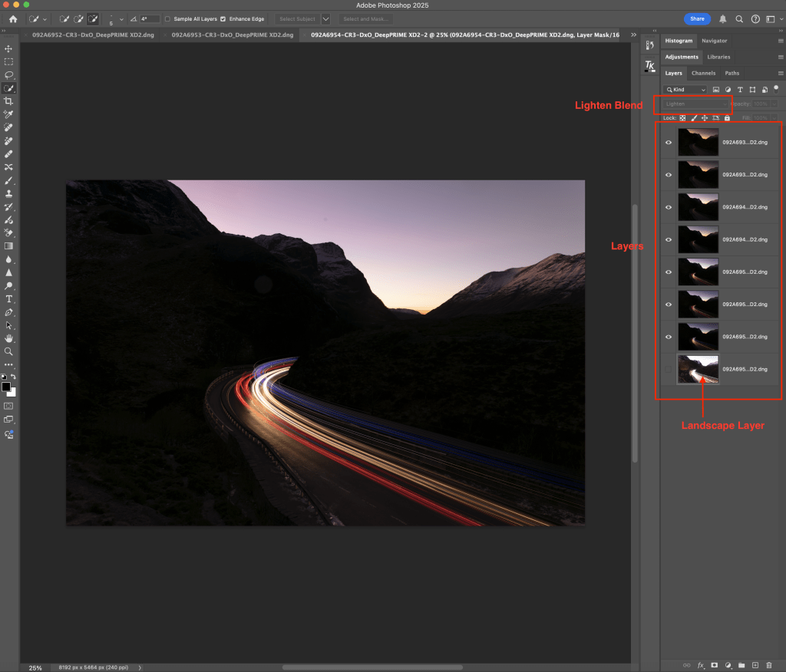Select the Move tool

[x=9, y=48]
